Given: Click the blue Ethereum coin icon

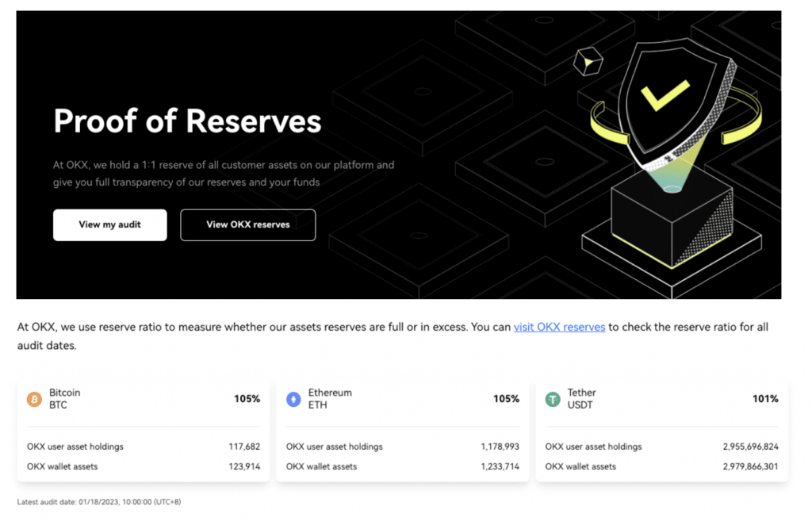Looking at the screenshot, I should 293,399.
